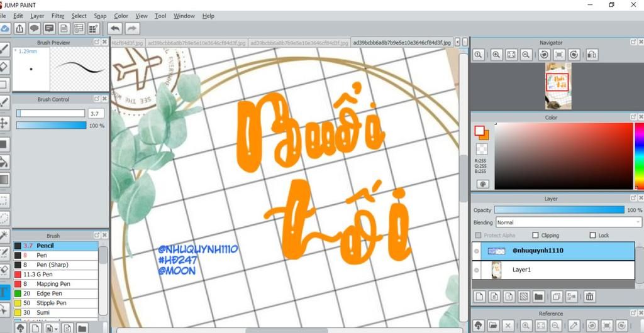
Task: Select the Magic Wand tool
Action: tap(4, 236)
